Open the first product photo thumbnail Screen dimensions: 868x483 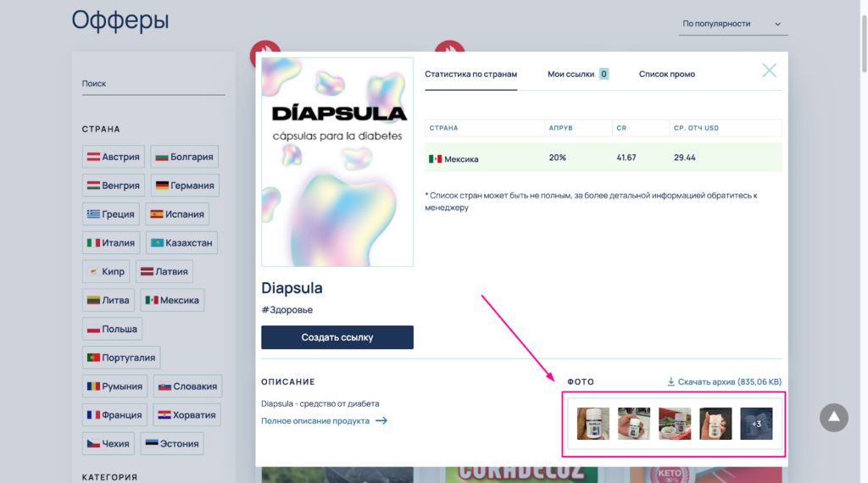[x=593, y=424]
